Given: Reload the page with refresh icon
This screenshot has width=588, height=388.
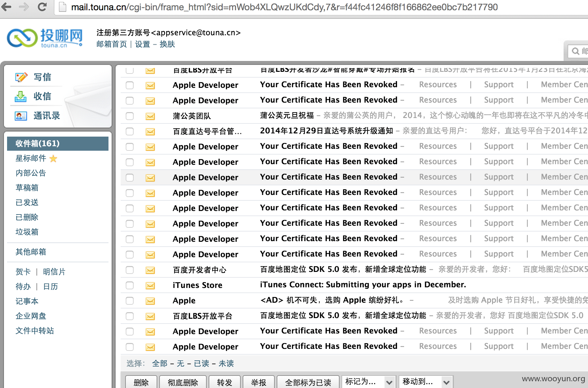Looking at the screenshot, I should (x=42, y=7).
